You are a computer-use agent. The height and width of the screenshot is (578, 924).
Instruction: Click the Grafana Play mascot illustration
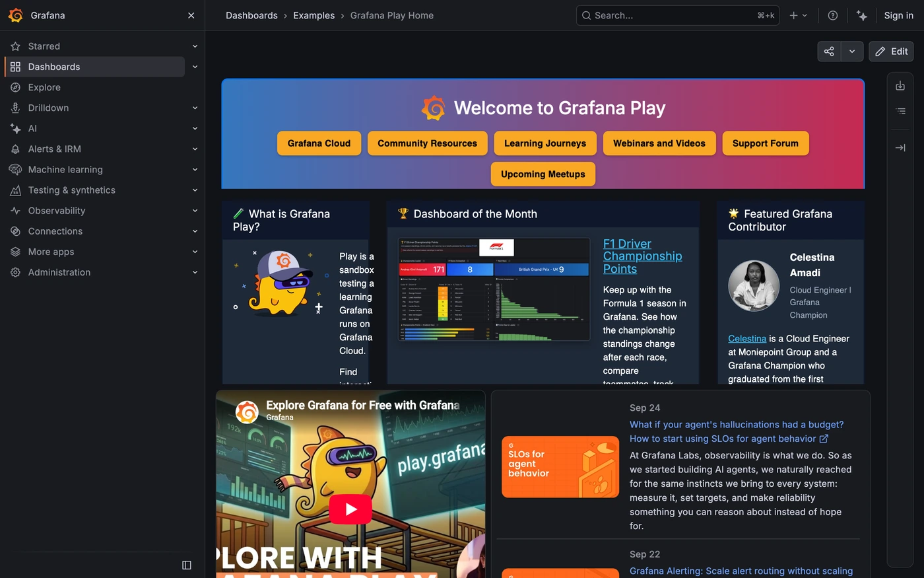click(x=282, y=283)
